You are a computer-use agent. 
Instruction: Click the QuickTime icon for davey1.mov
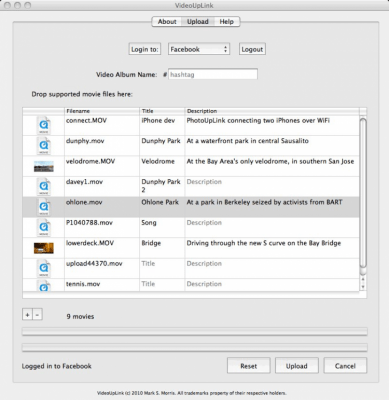(x=44, y=187)
